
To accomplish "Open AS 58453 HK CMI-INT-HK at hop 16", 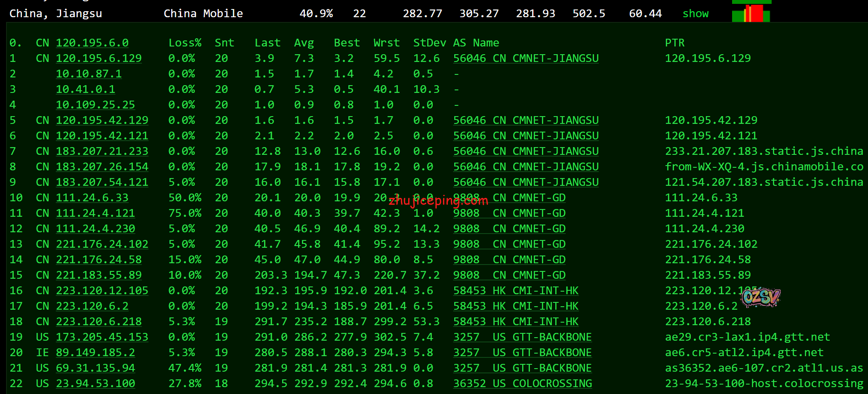I will coord(515,291).
